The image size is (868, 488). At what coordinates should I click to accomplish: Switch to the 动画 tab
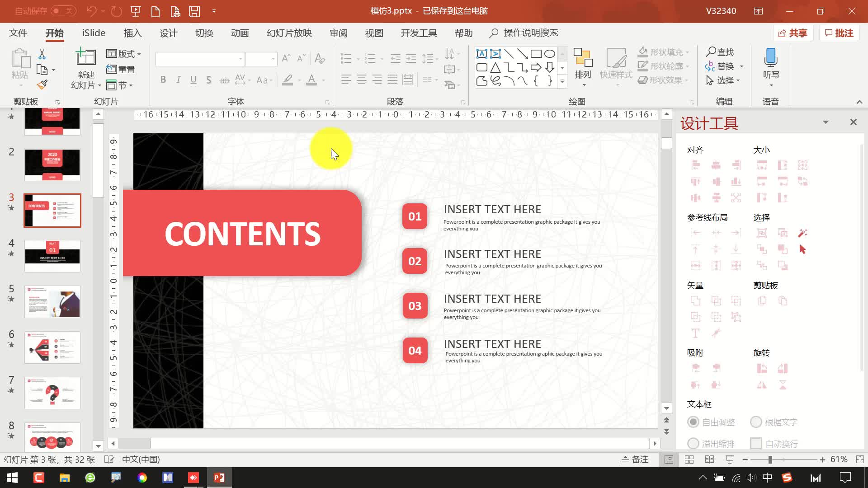(240, 33)
